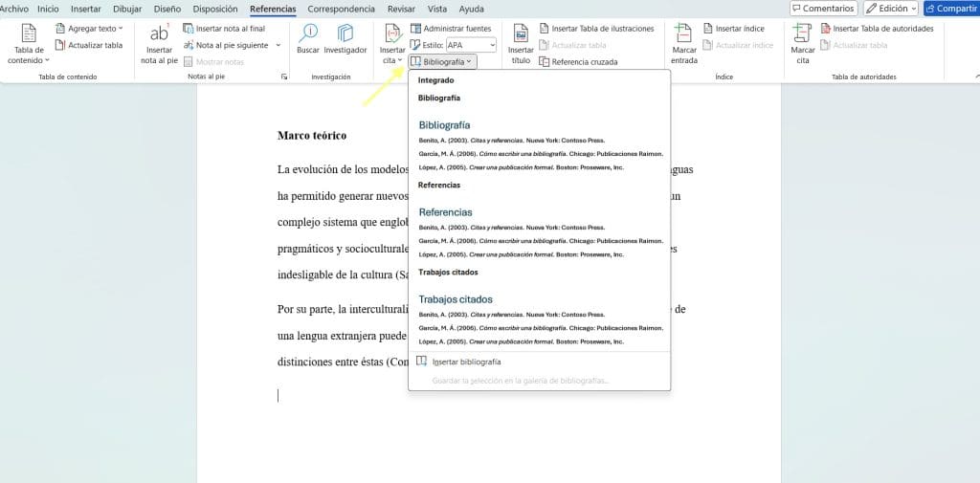Switch to the Correspondencia tab

[x=342, y=9]
